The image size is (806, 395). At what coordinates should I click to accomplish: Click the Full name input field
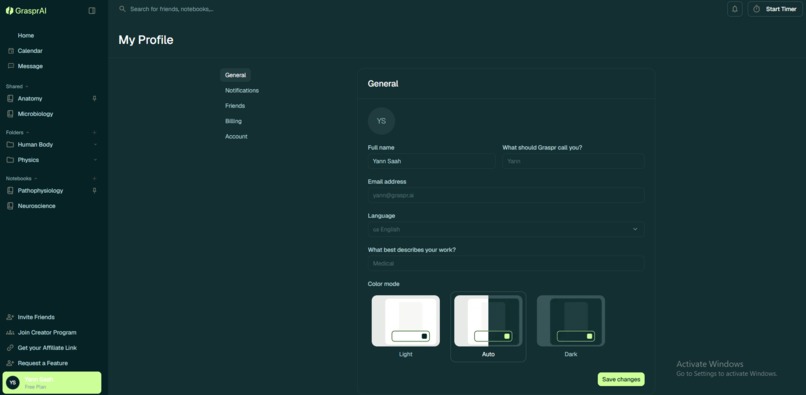(431, 161)
